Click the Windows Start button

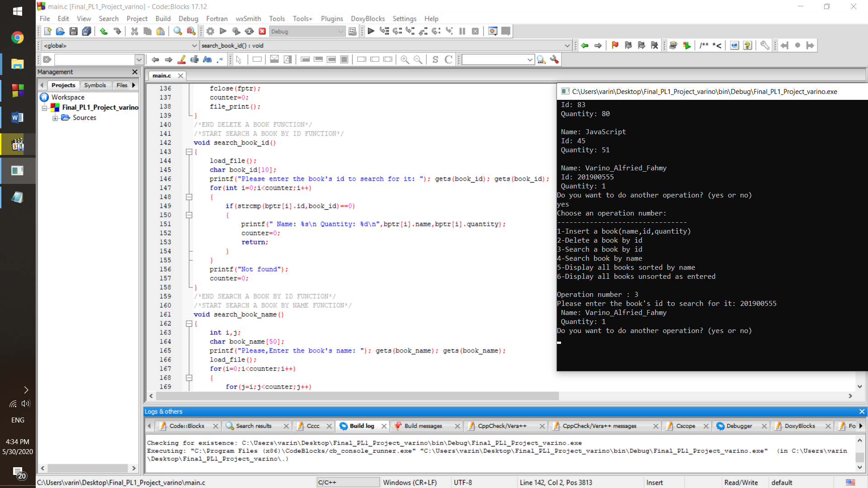[18, 11]
